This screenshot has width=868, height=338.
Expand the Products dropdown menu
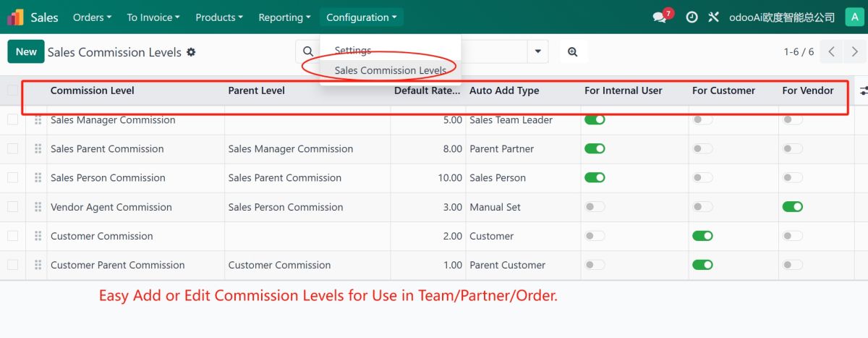[x=219, y=17]
